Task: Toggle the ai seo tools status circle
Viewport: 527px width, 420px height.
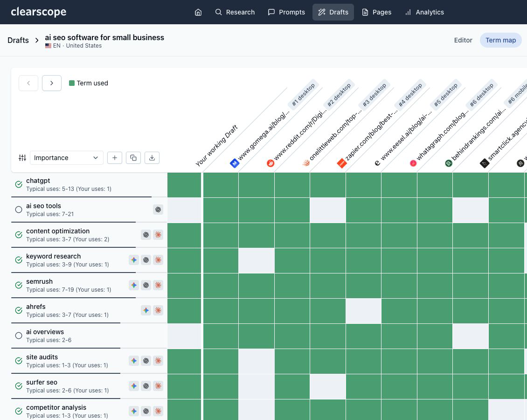Action: [19, 210]
